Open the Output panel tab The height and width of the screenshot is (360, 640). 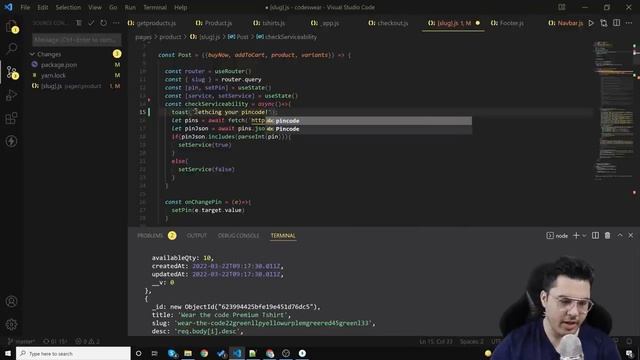[197, 236]
